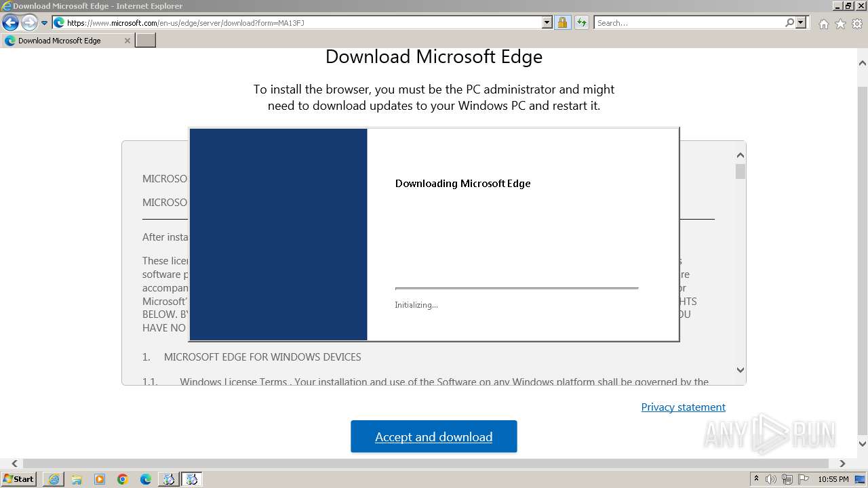
Task: Click the download progress bar
Action: click(x=517, y=288)
